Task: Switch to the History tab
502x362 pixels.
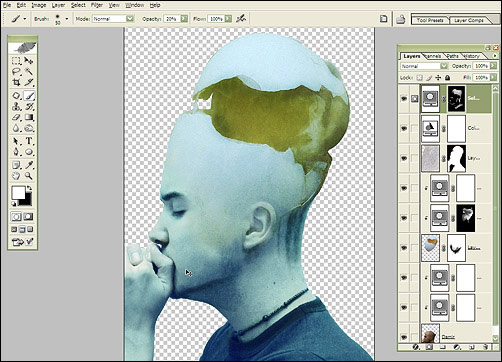Action: [x=471, y=56]
